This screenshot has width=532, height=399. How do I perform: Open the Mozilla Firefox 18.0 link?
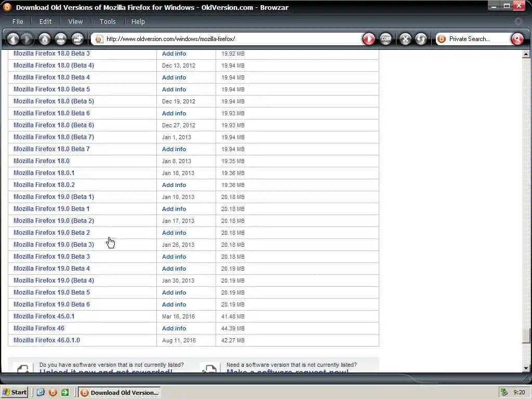point(42,161)
